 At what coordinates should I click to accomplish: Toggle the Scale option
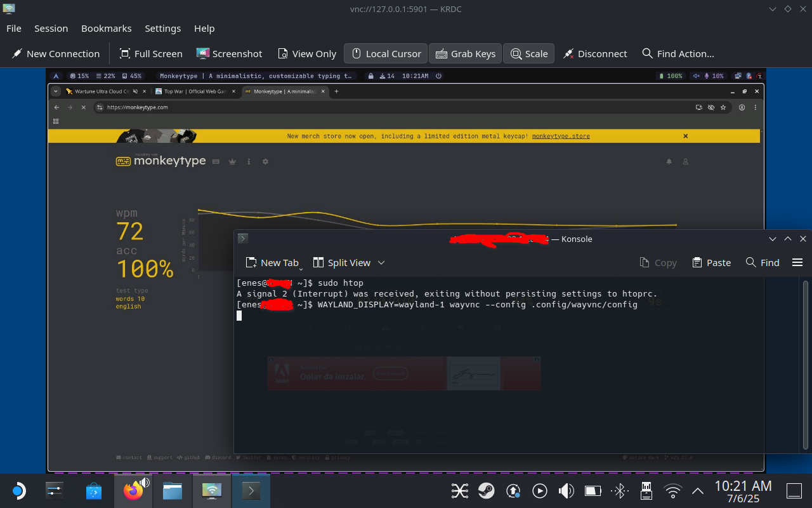529,54
